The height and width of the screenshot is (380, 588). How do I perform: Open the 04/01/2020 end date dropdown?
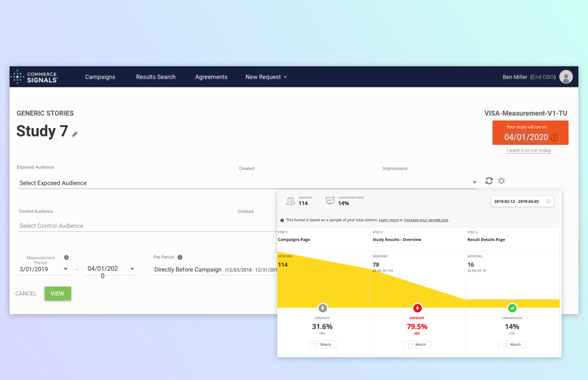click(x=110, y=269)
